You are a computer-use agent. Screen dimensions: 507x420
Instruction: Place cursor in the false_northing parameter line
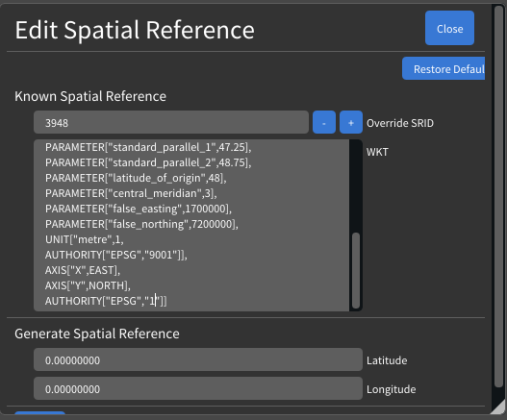pos(141,224)
